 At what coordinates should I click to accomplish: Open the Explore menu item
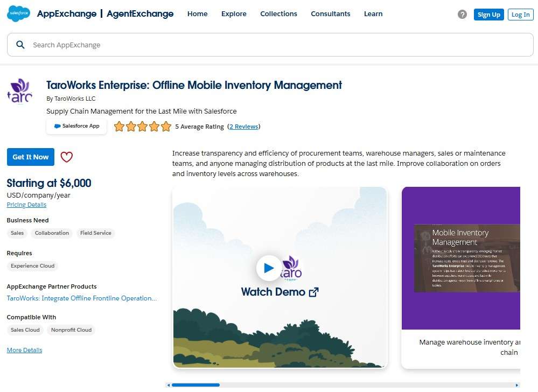234,14
